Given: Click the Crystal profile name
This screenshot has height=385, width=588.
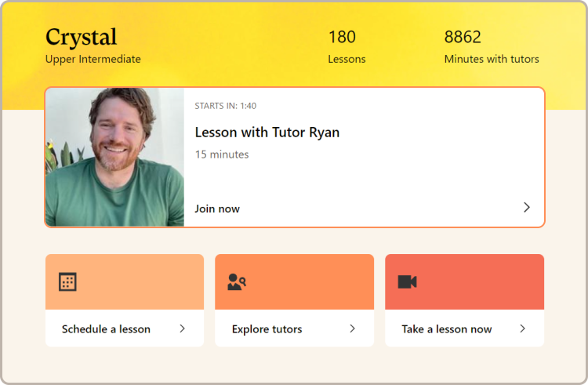Looking at the screenshot, I should (81, 37).
